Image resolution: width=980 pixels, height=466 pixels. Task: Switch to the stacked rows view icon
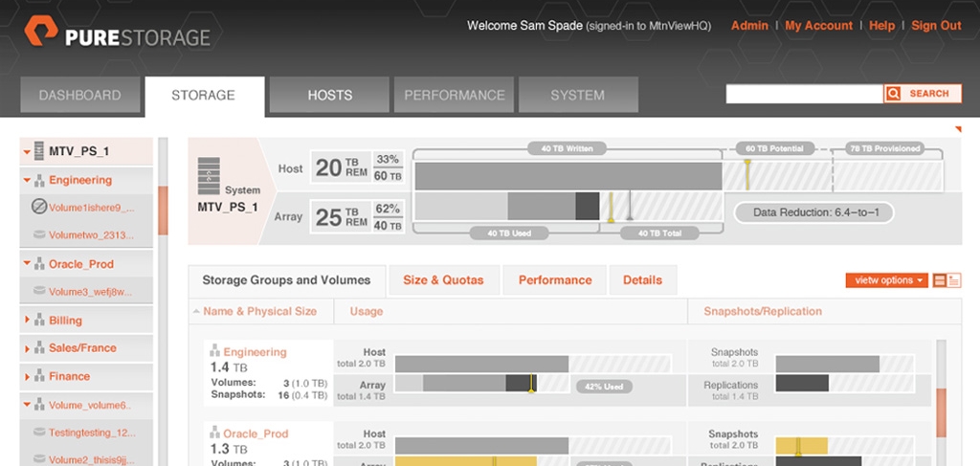click(939, 280)
